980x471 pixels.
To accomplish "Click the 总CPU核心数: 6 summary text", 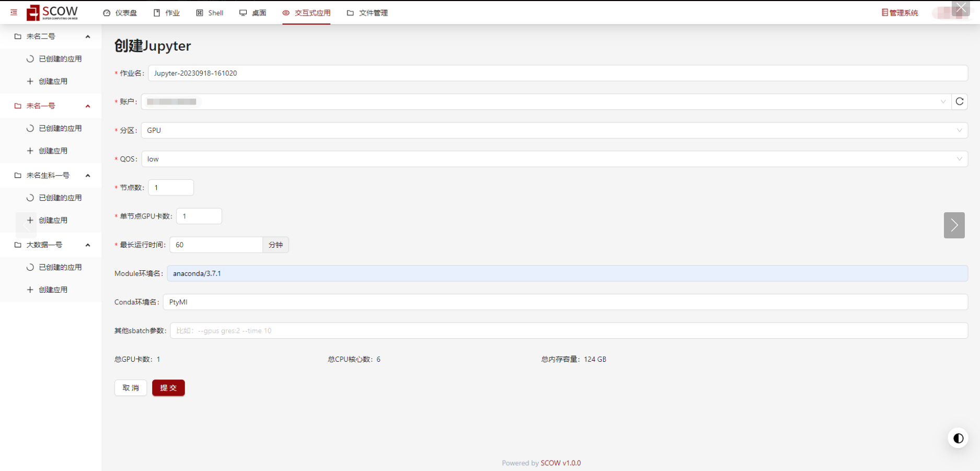I will pyautogui.click(x=354, y=359).
